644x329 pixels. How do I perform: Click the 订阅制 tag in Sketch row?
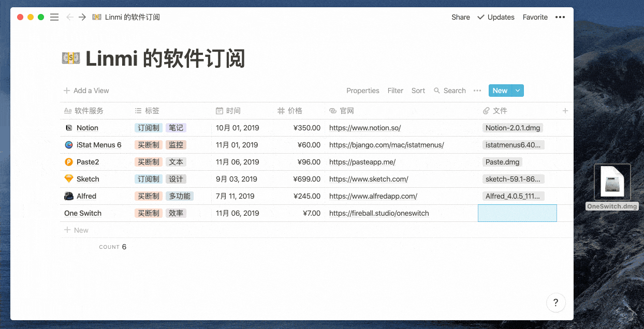pos(149,179)
